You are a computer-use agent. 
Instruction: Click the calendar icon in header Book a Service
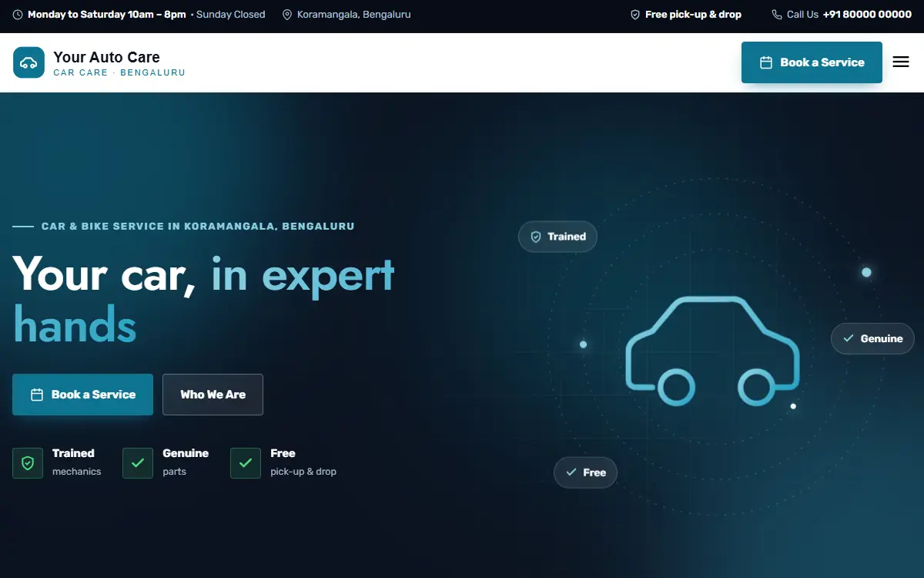click(766, 62)
